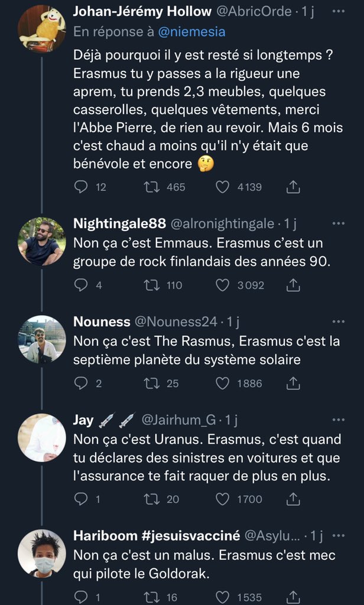
Task: Share Jay's tweet with 1700 likes
Action: click(x=292, y=499)
